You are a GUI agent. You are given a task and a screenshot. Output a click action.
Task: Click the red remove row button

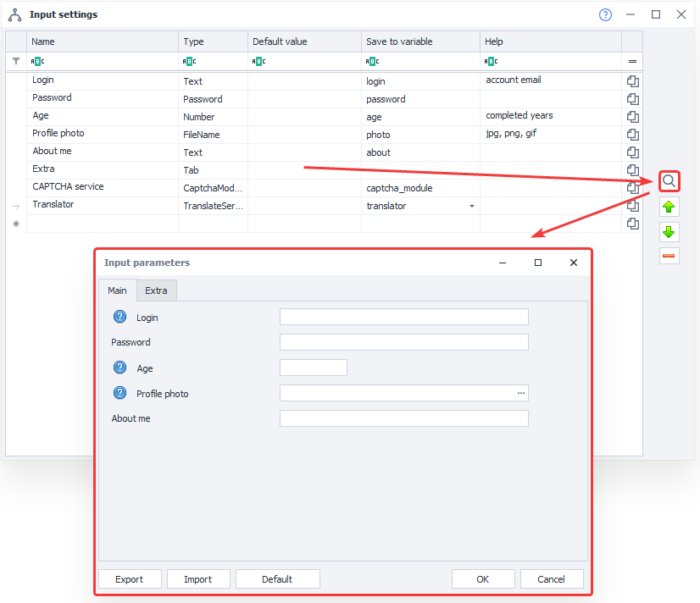pos(669,256)
